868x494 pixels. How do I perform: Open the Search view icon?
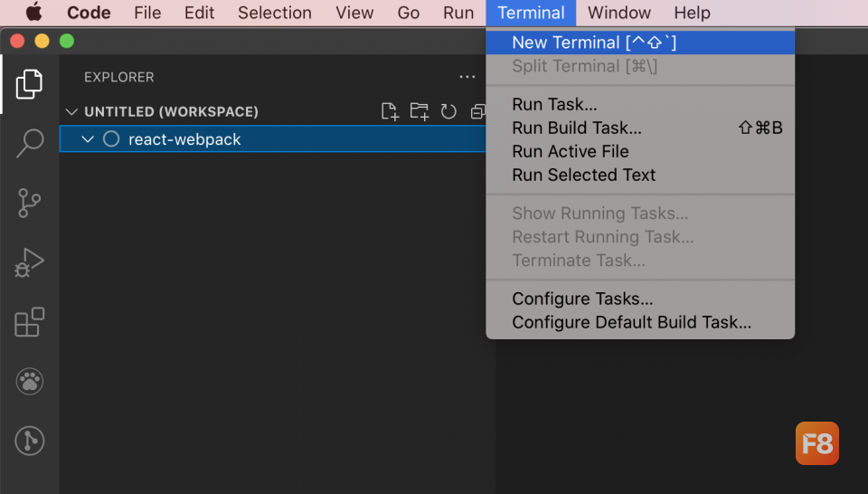pyautogui.click(x=29, y=143)
